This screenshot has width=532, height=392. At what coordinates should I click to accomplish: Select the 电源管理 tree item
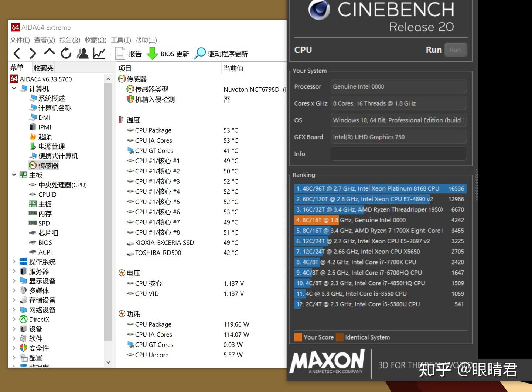(47, 146)
